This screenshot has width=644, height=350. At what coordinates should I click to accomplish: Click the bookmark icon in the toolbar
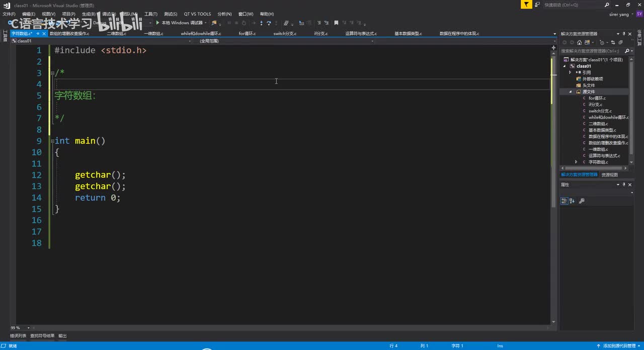click(x=336, y=23)
